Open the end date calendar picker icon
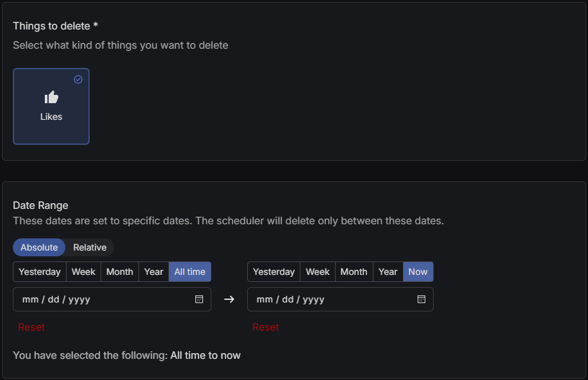 pos(421,299)
